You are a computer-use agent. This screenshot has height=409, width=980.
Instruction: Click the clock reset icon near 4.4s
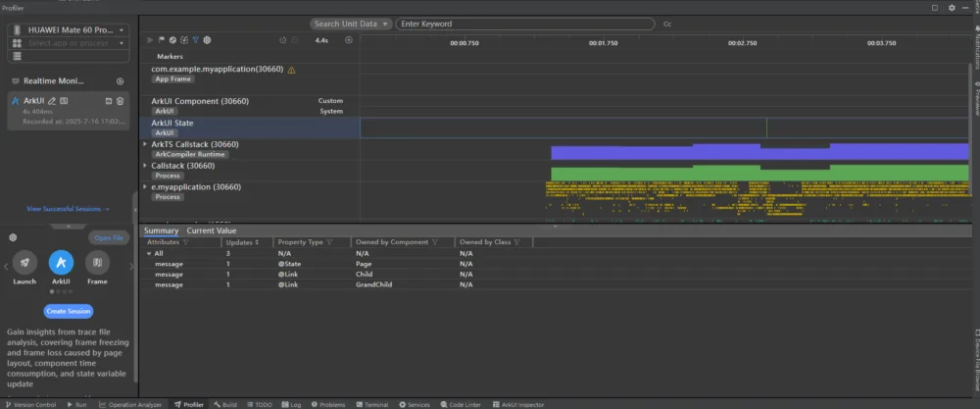click(x=282, y=40)
